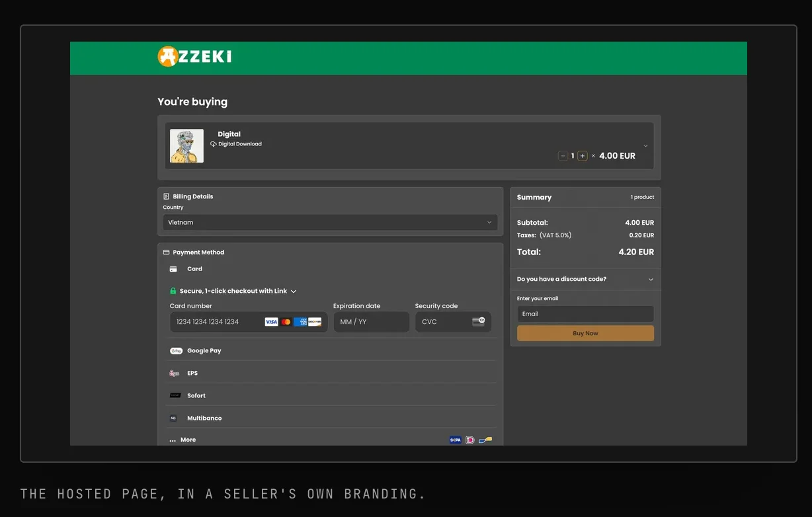The width and height of the screenshot is (812, 517).
Task: Focus the Email input field
Action: pyautogui.click(x=585, y=314)
